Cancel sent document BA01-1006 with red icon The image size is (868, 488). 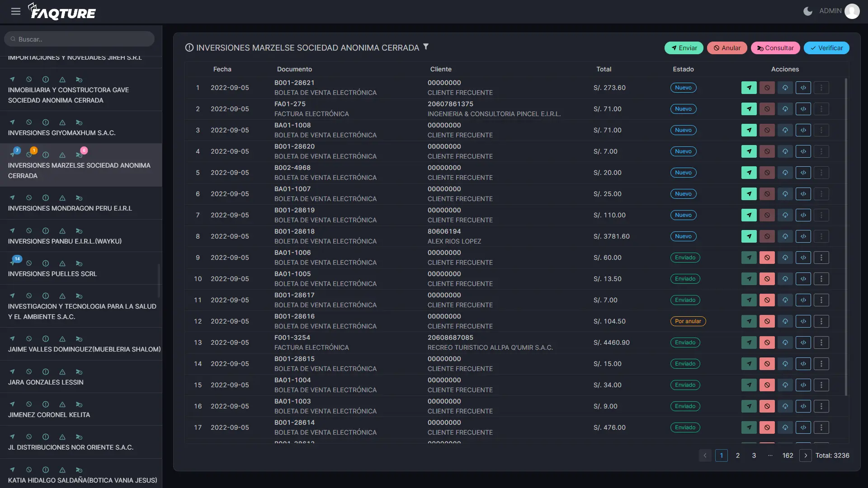pyautogui.click(x=767, y=258)
